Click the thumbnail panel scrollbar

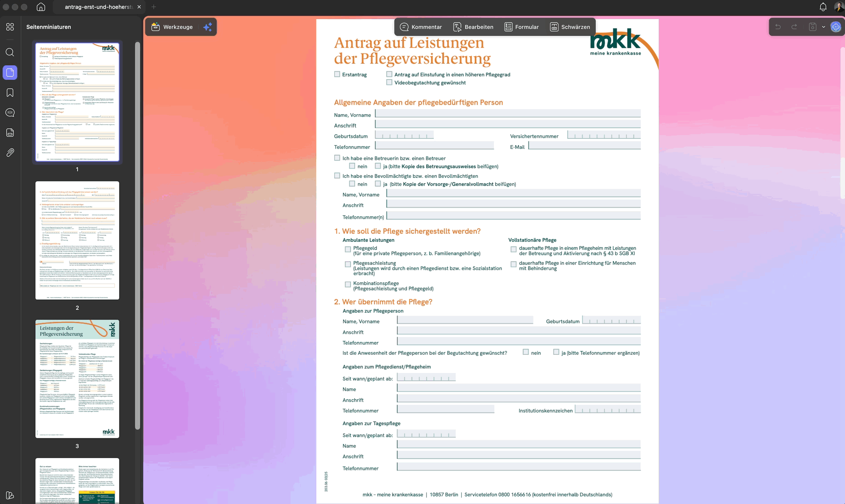click(137, 236)
